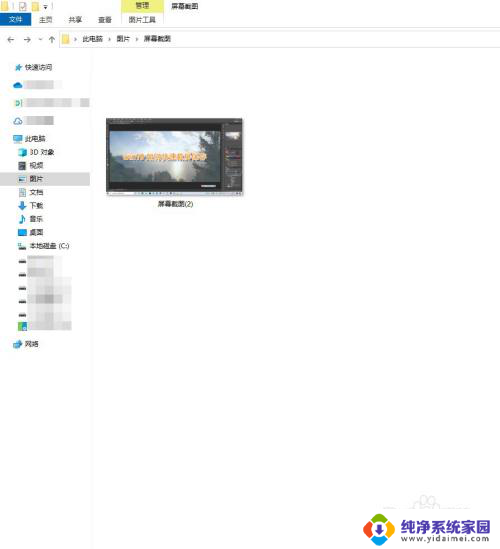Expand the chevron after 此电脑 in path

pos(110,39)
